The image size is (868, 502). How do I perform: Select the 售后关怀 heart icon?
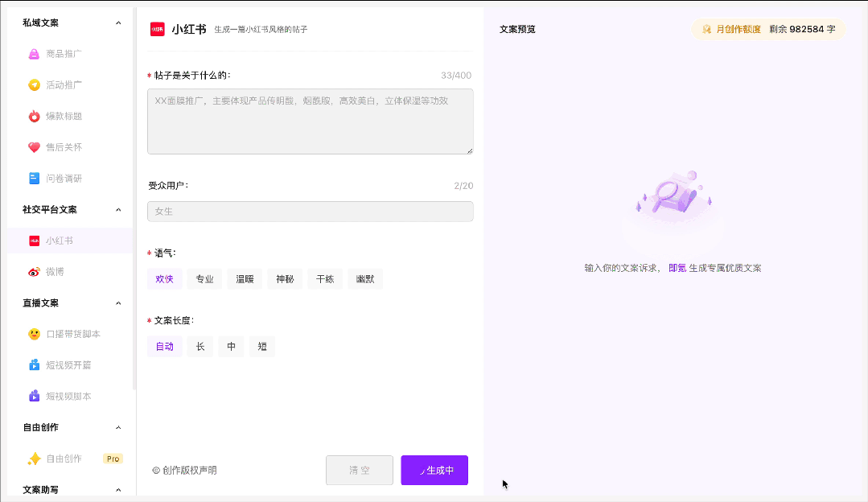coord(34,146)
